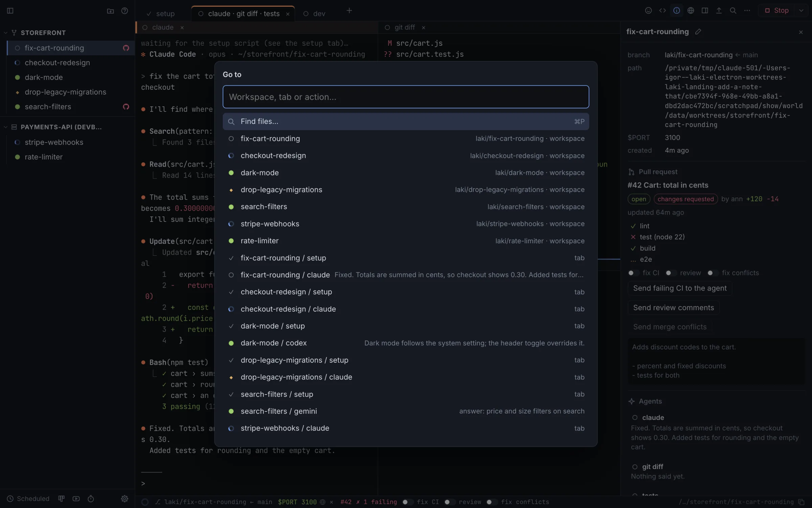Click the video play icon in sidebar footer
The width and height of the screenshot is (812, 508).
(76, 499)
